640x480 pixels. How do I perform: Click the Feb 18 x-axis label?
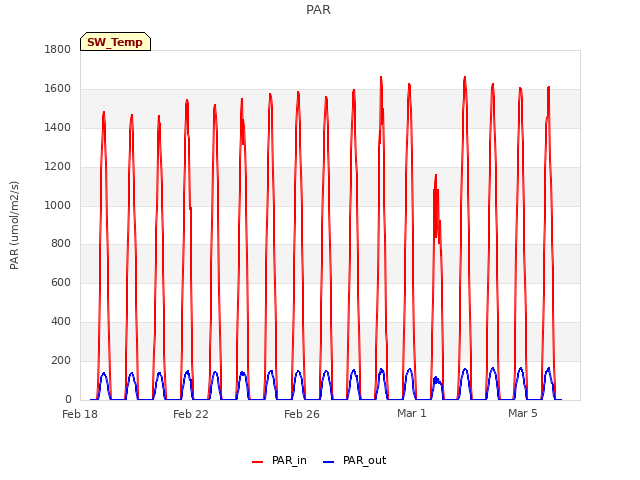[x=80, y=414]
